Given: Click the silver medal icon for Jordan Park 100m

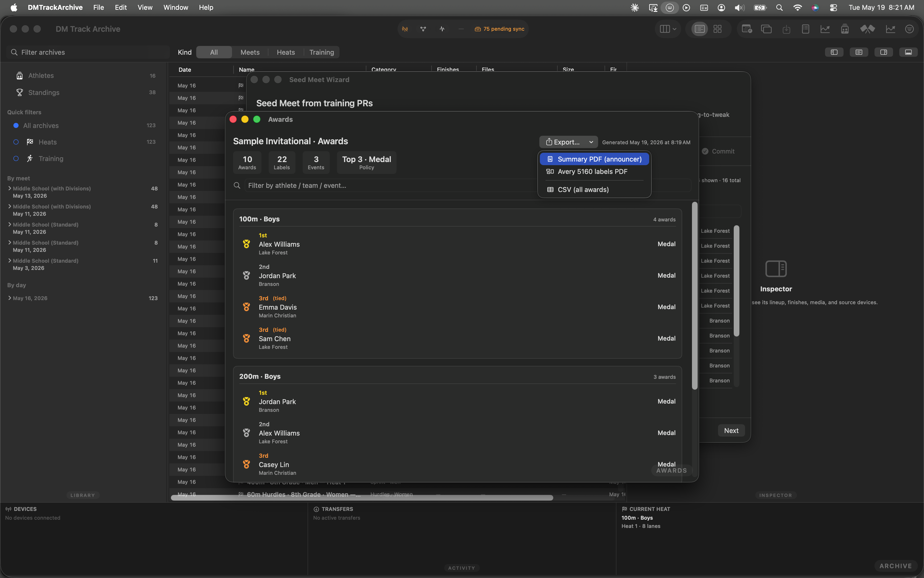Looking at the screenshot, I should (246, 275).
